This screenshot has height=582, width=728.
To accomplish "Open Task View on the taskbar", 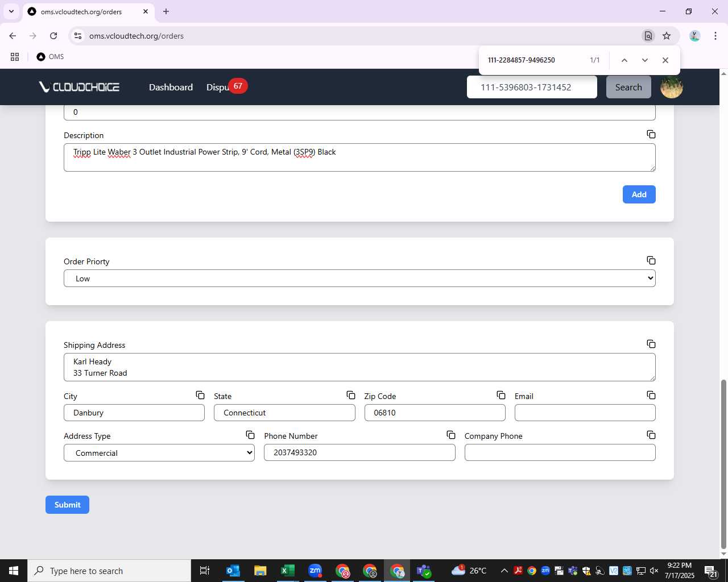I will point(205,571).
